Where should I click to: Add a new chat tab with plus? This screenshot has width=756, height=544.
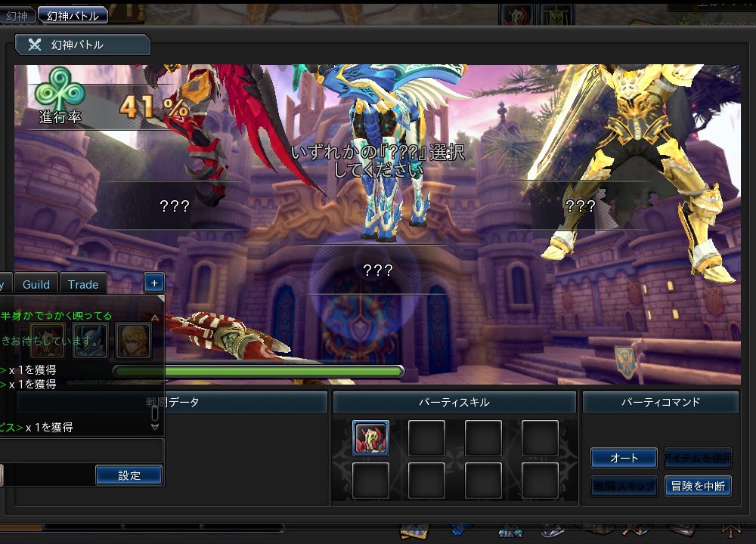154,283
